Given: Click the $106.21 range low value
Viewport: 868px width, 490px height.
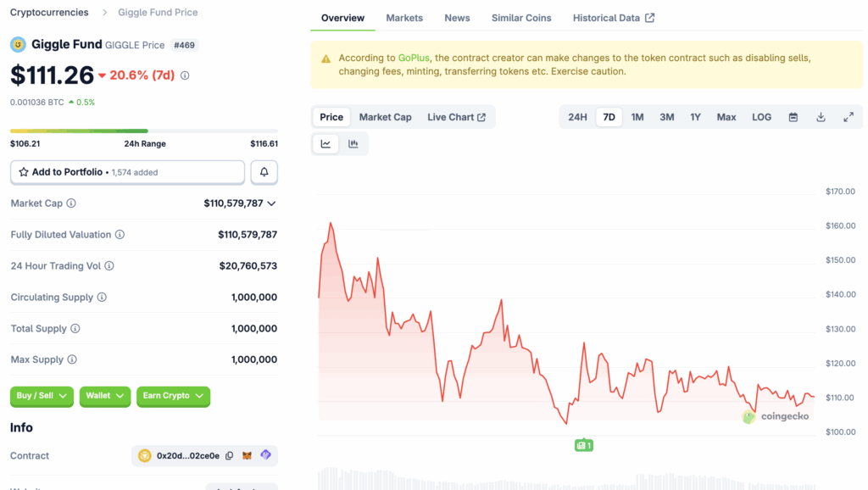Looking at the screenshot, I should point(25,143).
